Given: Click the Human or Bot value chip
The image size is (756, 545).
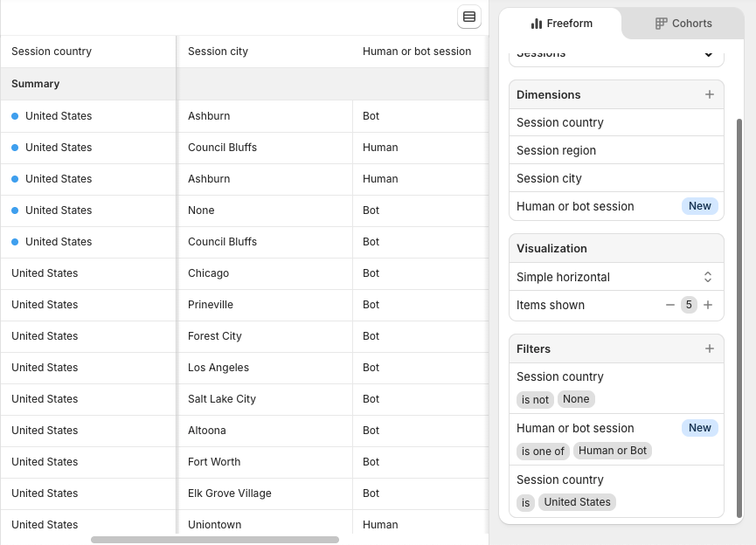Looking at the screenshot, I should pyautogui.click(x=613, y=451).
